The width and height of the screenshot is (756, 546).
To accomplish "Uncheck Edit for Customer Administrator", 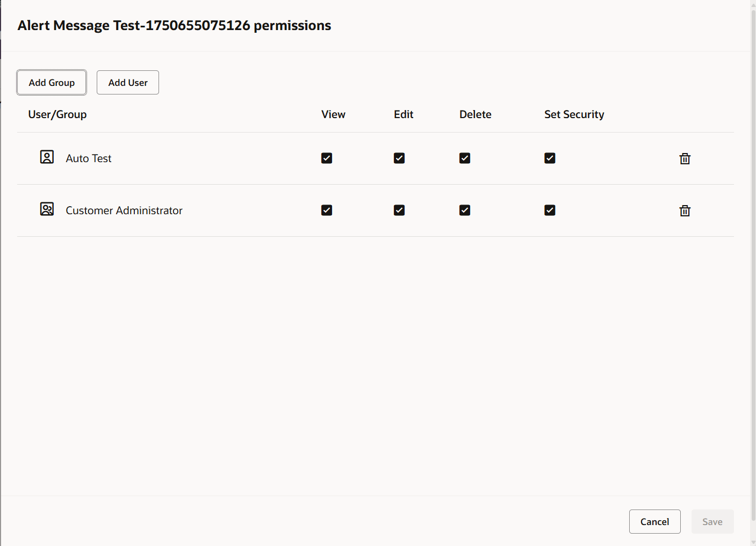I will tap(399, 210).
